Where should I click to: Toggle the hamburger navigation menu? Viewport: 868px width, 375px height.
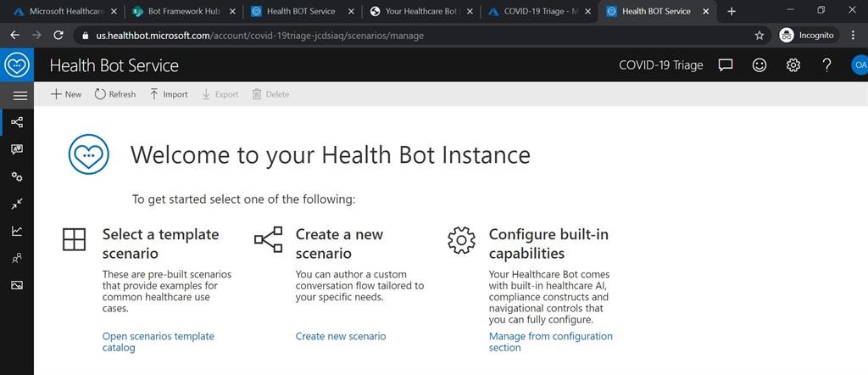tap(20, 96)
